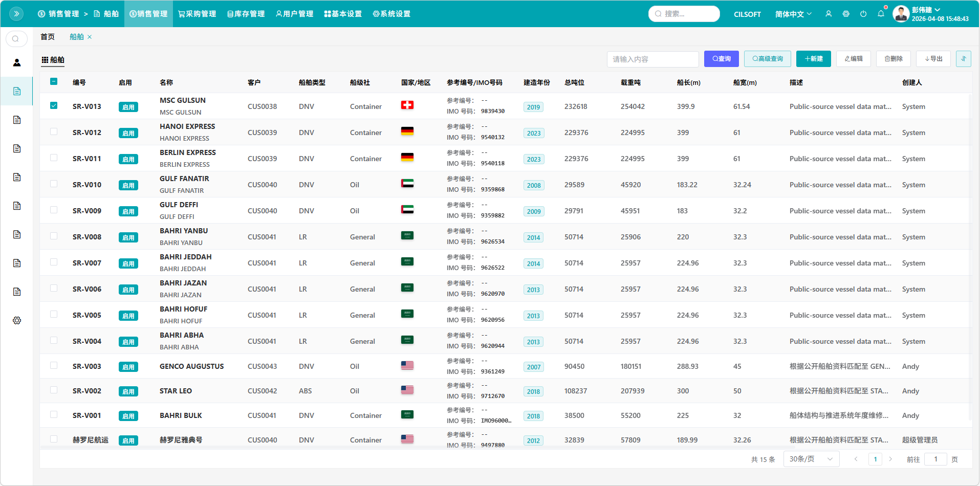
Task: Expand the 彭伟建 user menu
Action: 926,10
